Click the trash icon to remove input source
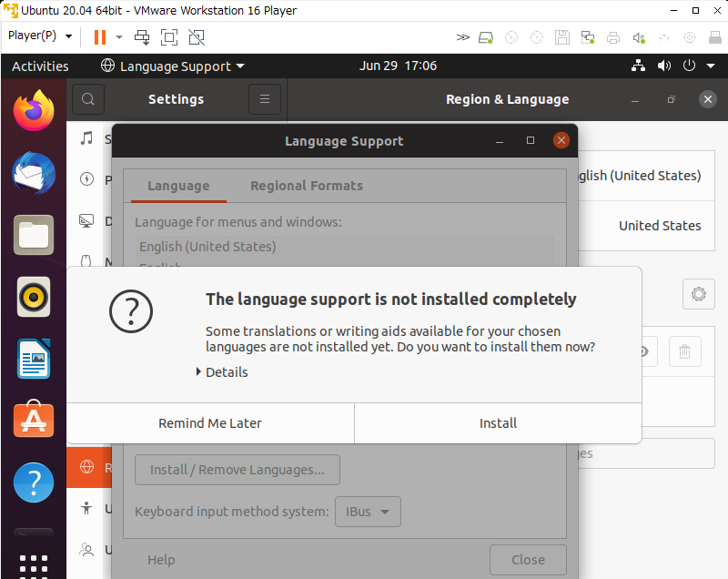Image resolution: width=728 pixels, height=579 pixels. coord(685,351)
